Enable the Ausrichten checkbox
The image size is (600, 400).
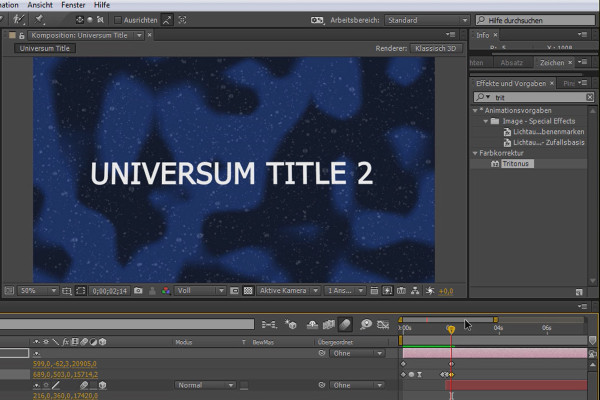click(x=118, y=20)
